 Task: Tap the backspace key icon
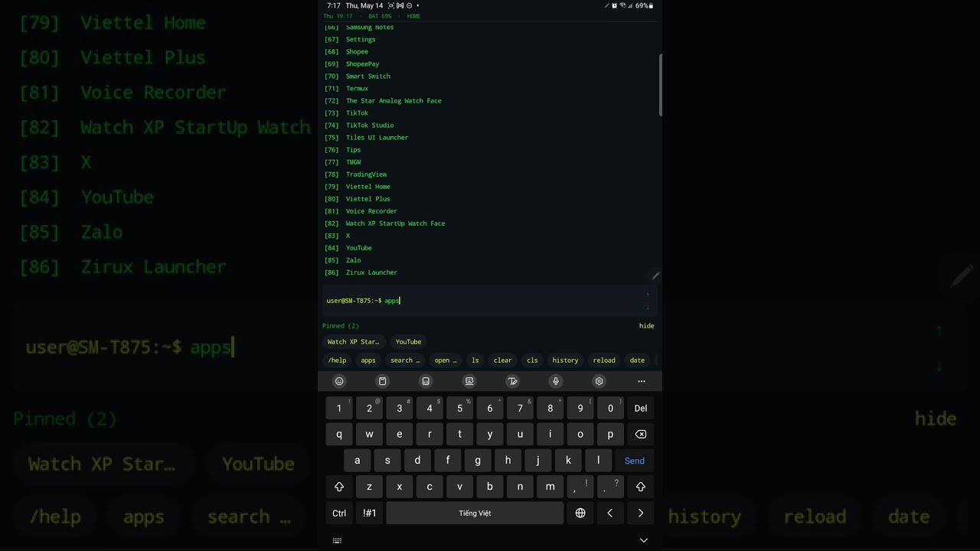(x=641, y=434)
